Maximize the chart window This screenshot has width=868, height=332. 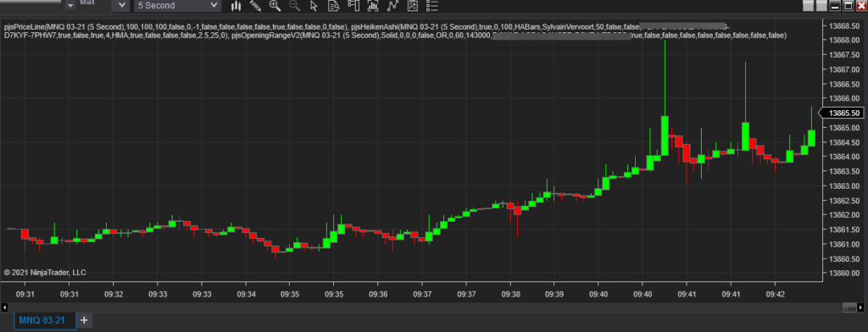[848, 6]
